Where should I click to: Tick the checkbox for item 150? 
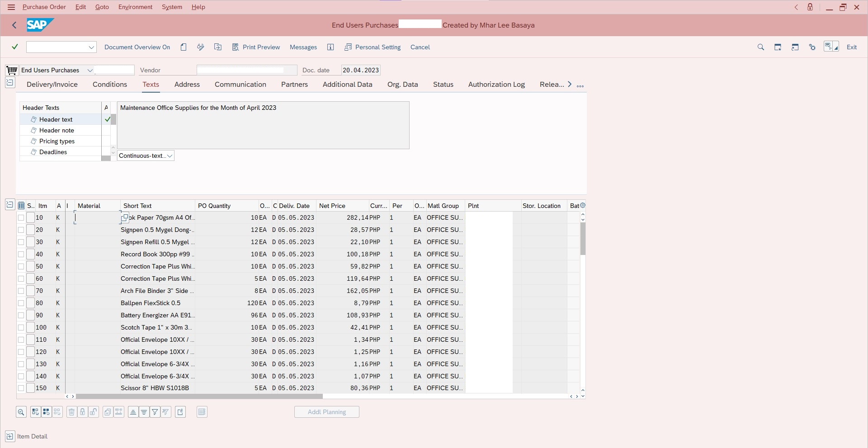point(21,388)
